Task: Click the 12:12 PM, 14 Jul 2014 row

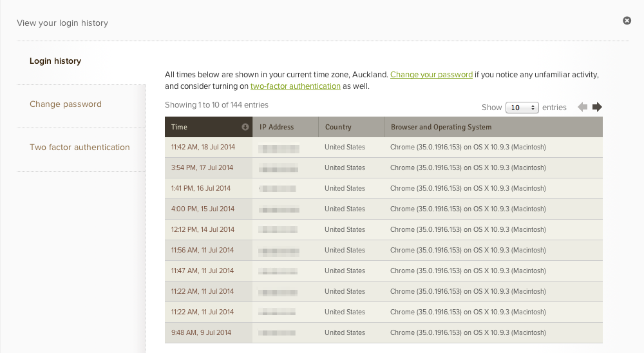Action: (203, 230)
